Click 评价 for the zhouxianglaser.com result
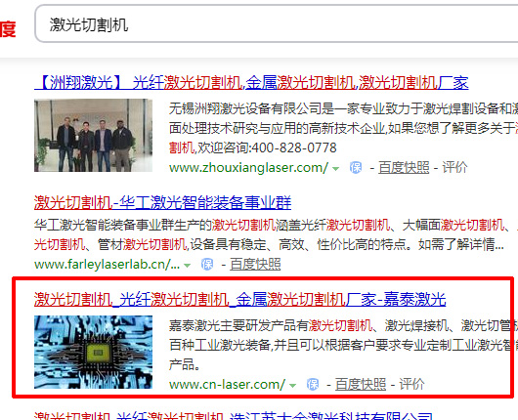The image size is (518, 420). tap(454, 167)
